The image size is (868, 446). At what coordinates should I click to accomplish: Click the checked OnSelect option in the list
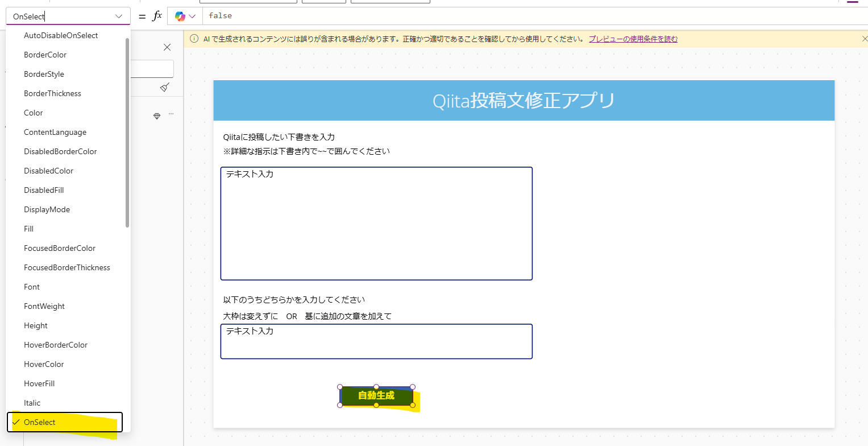tap(65, 422)
